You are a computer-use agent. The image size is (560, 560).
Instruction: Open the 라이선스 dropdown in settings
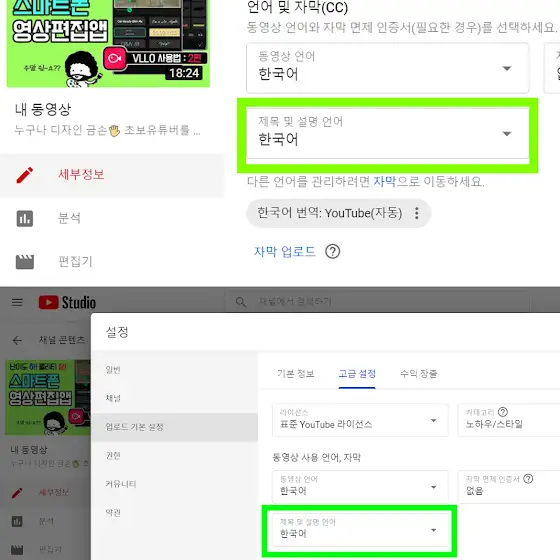(360, 420)
